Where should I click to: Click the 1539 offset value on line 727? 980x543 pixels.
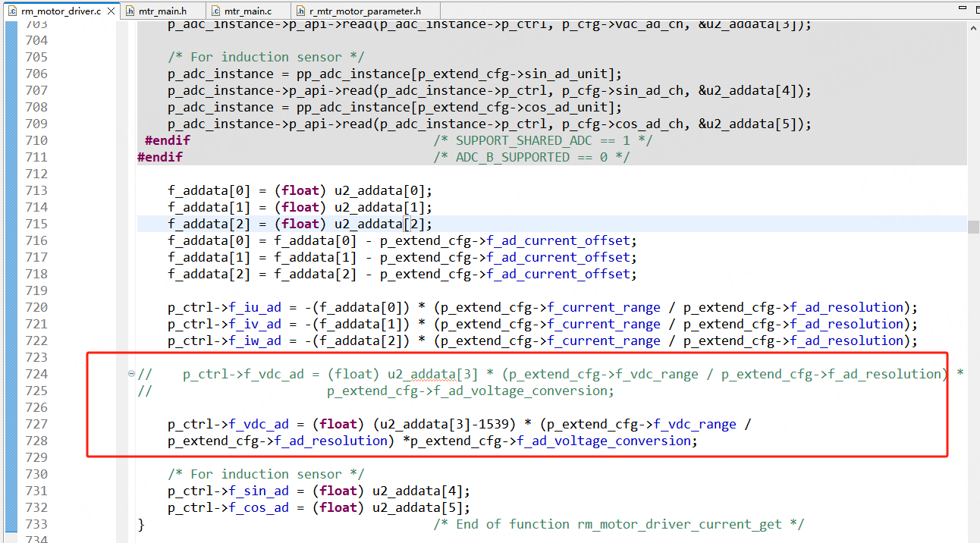pos(501,424)
